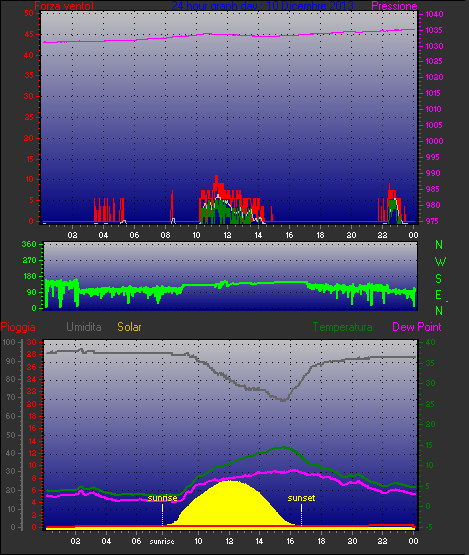
Task: Click the yellow sunset marker in chart
Action: [301, 498]
